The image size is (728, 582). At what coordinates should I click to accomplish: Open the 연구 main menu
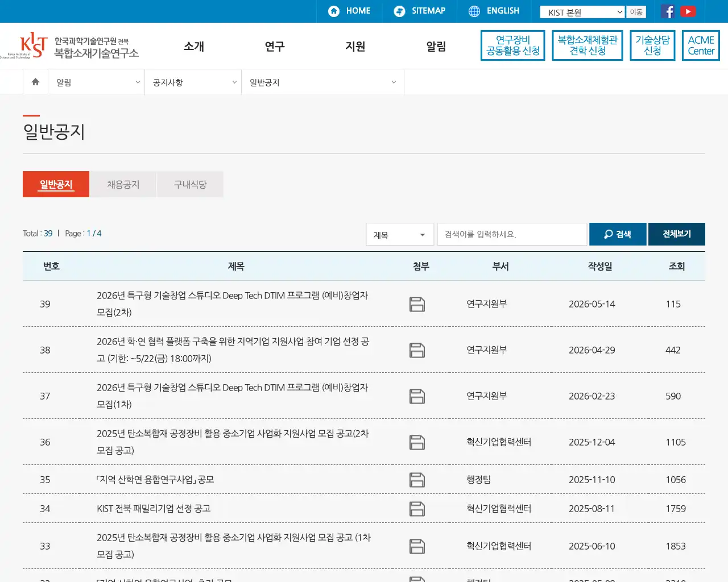coord(275,47)
